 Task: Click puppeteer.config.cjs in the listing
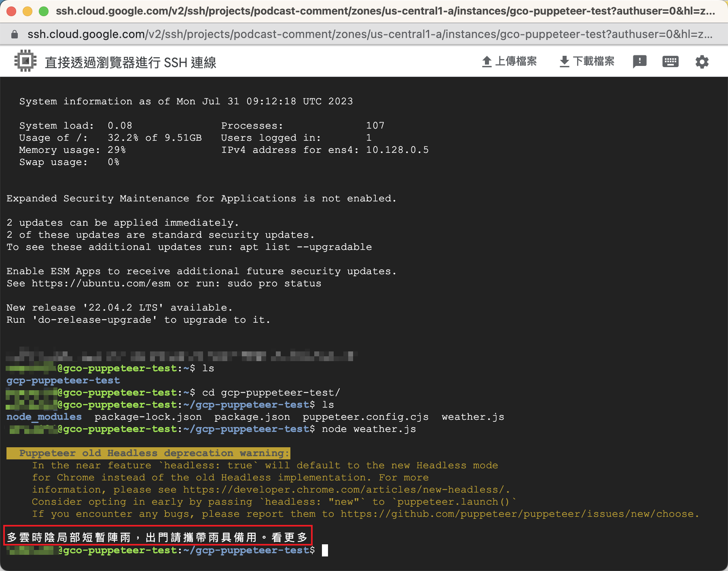click(366, 417)
